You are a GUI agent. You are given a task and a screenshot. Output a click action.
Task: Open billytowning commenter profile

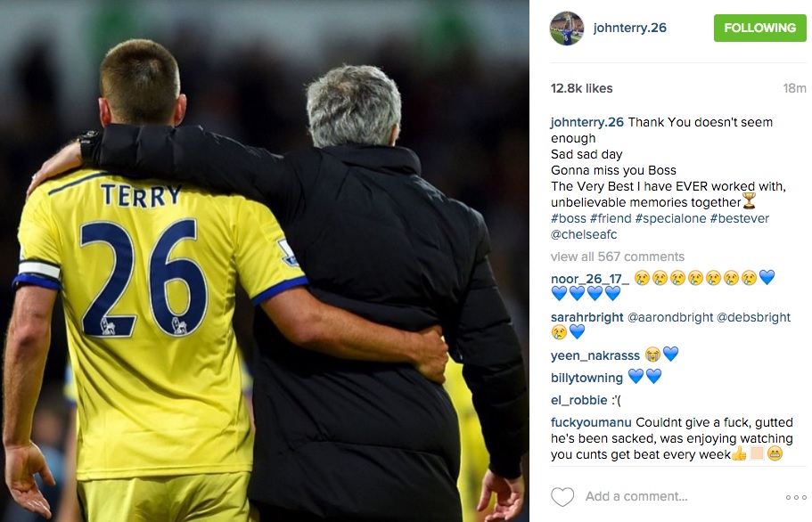coord(586,378)
